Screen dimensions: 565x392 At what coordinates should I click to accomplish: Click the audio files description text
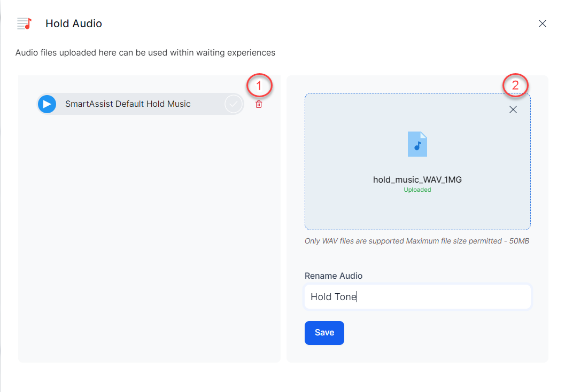145,53
